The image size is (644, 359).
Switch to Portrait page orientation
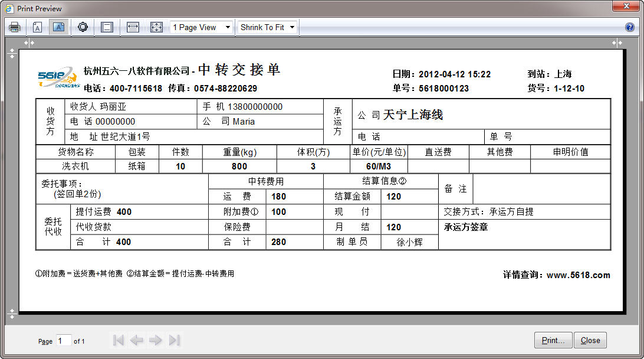pyautogui.click(x=37, y=27)
